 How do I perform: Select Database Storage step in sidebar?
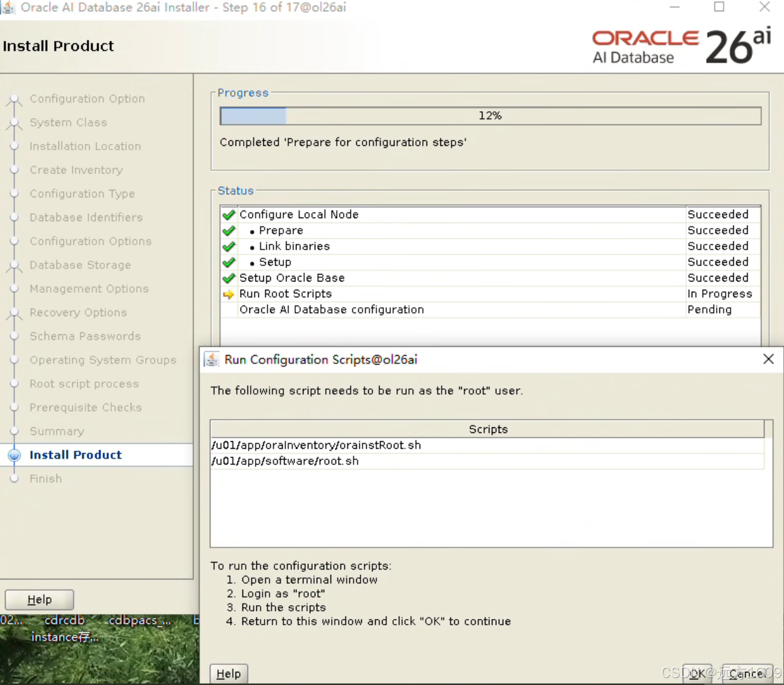click(x=80, y=265)
